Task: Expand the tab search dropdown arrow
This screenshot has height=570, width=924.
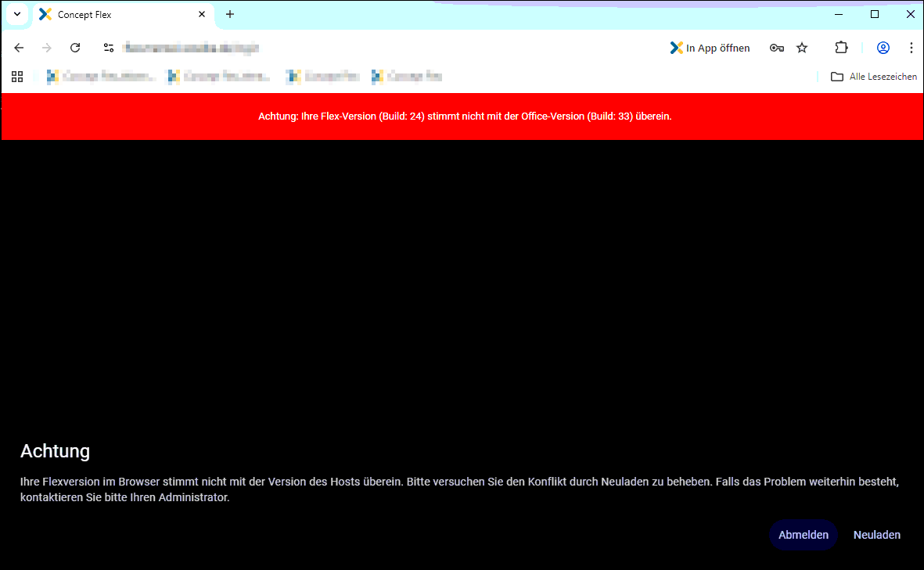Action: tap(16, 14)
